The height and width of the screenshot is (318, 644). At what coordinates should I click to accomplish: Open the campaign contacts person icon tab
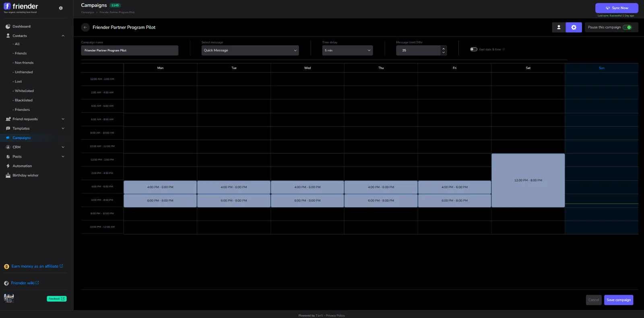tap(559, 27)
